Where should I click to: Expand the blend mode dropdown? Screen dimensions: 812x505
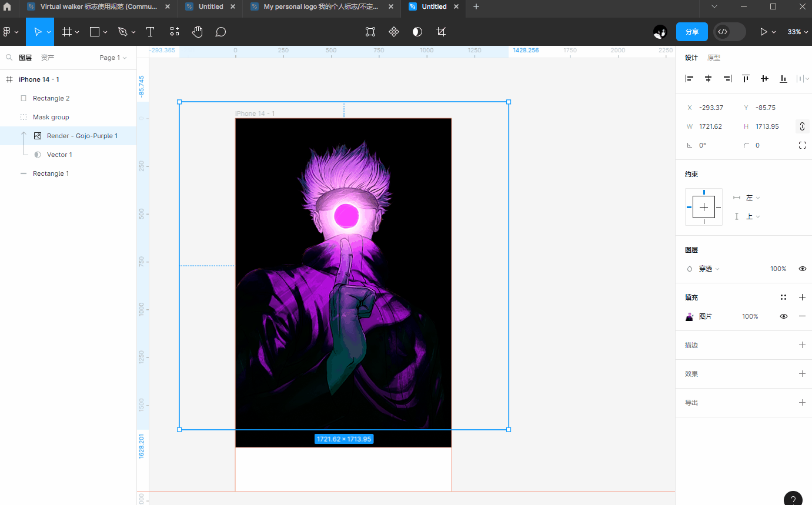709,269
